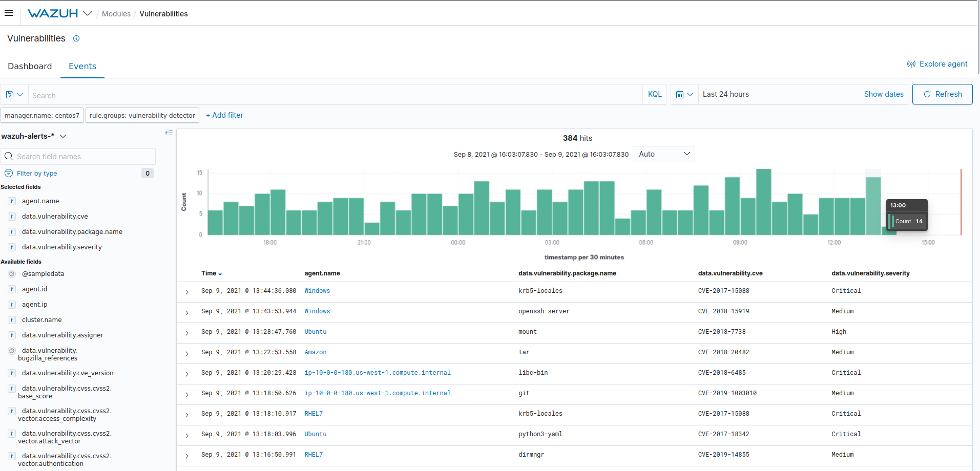Click the Wazuh logo
The width and height of the screenshot is (980, 471).
(x=53, y=13)
